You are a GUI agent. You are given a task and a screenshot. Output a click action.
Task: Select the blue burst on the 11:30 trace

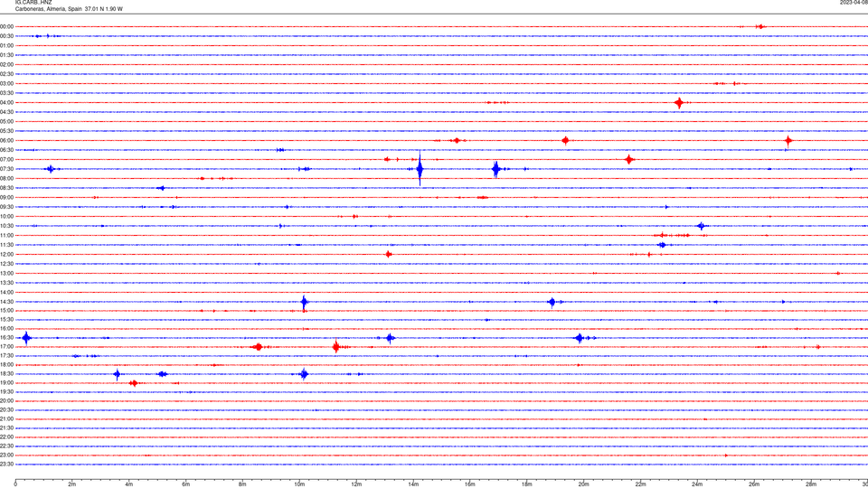tap(662, 245)
